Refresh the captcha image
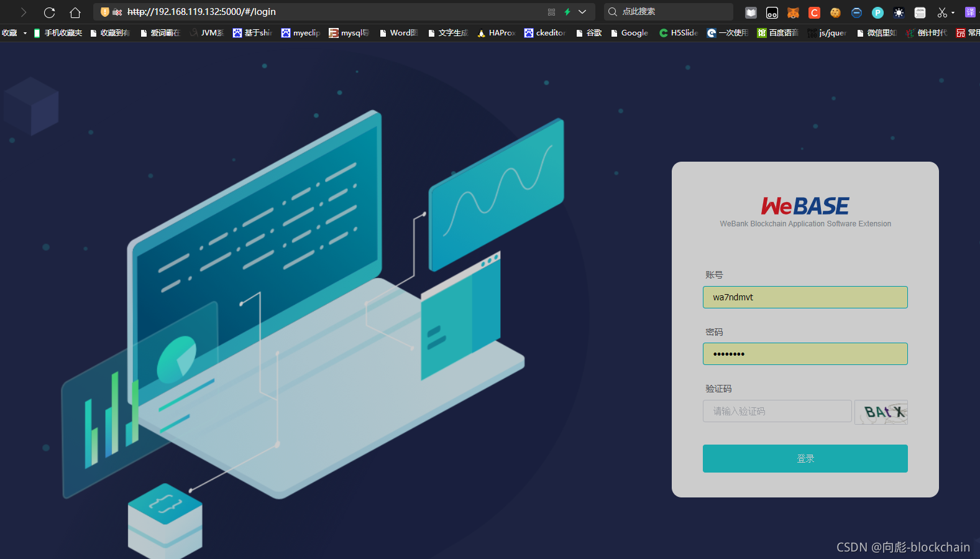Image resolution: width=980 pixels, height=559 pixels. pyautogui.click(x=881, y=412)
